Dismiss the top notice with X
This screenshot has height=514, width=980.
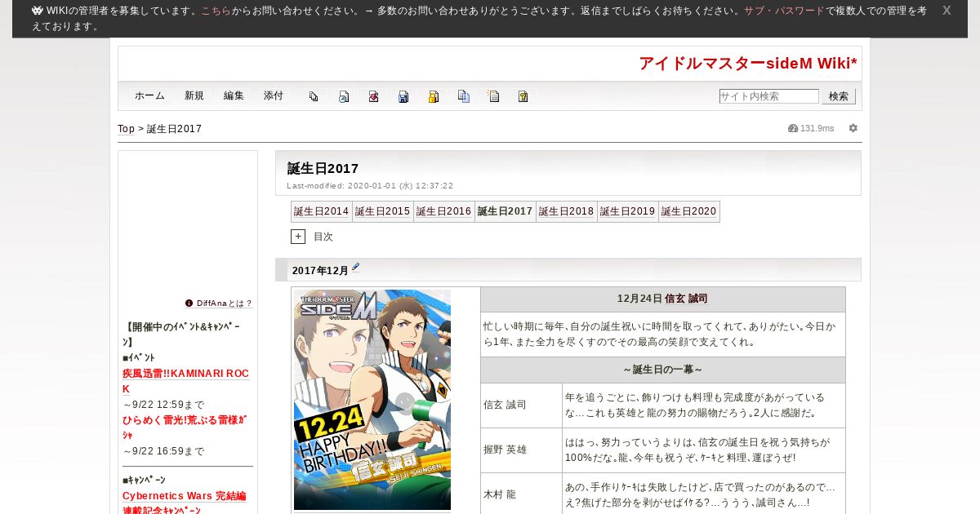click(947, 11)
